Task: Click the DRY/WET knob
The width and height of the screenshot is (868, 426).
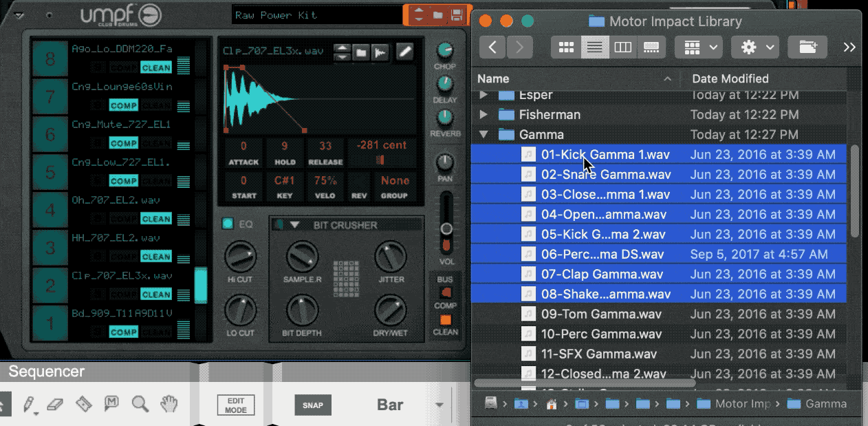Action: (391, 311)
